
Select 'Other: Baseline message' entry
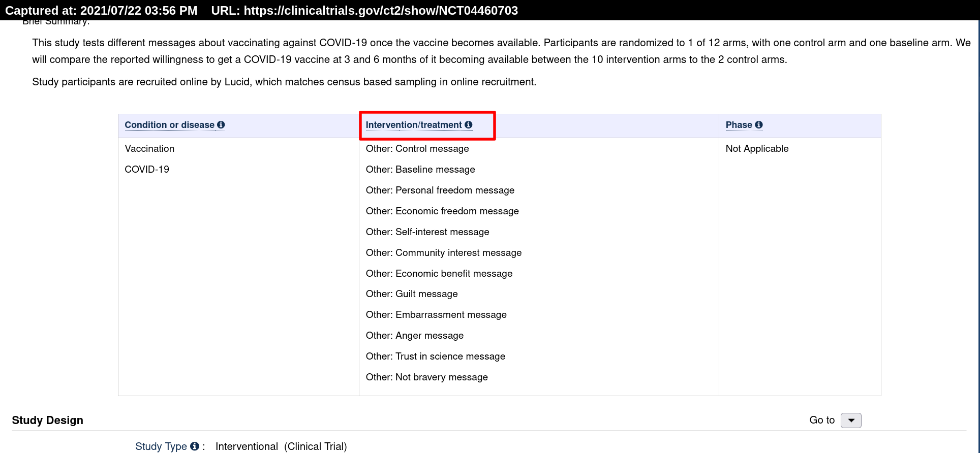[420, 170]
